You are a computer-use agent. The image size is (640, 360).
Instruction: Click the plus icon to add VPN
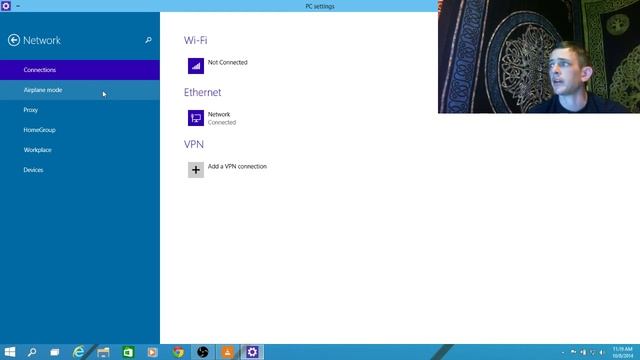(x=196, y=170)
